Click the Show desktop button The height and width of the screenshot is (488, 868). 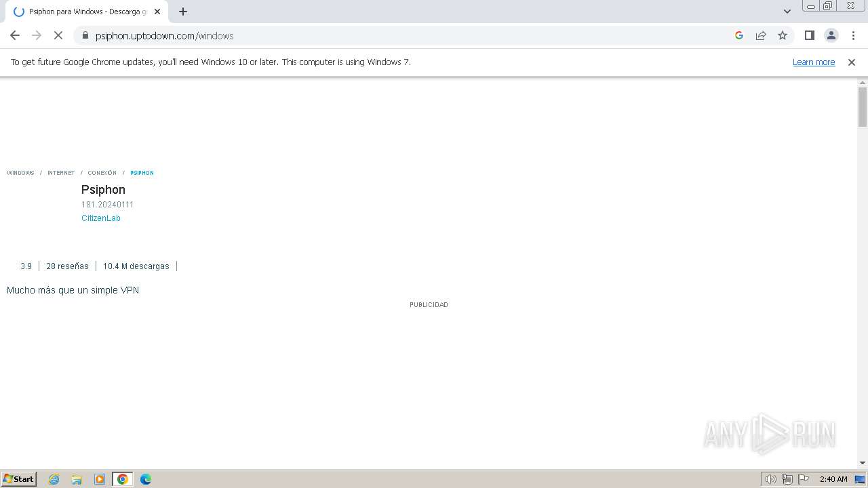tap(861, 479)
